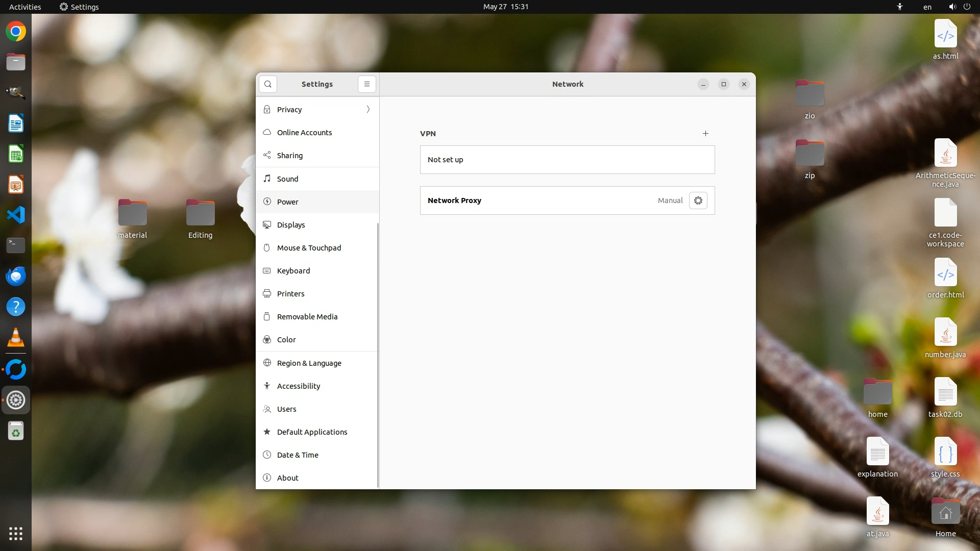
Task: Go to Printers settings
Action: click(290, 294)
